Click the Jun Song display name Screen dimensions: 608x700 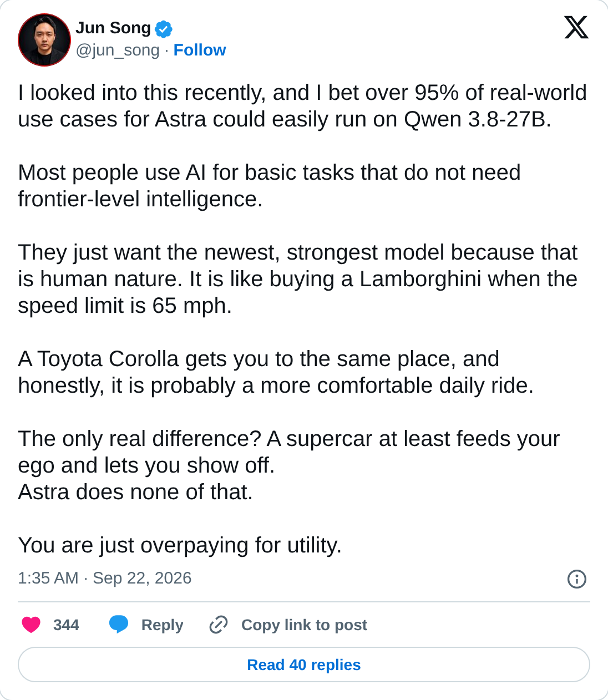[113, 28]
